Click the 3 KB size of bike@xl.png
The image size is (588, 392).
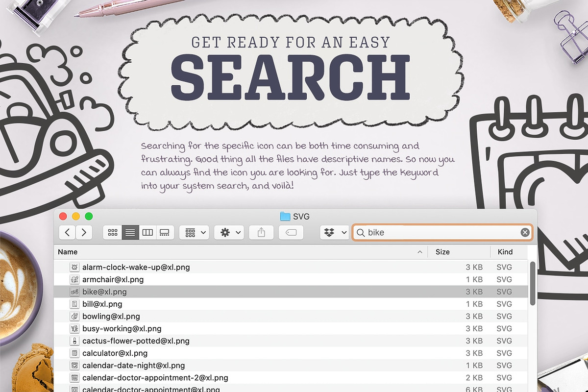[x=474, y=292]
